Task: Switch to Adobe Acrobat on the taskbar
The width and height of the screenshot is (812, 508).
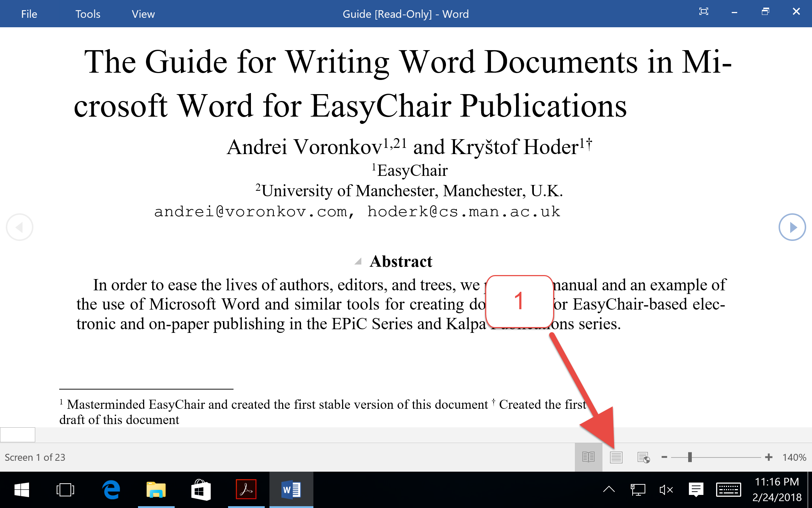Action: [x=246, y=490]
